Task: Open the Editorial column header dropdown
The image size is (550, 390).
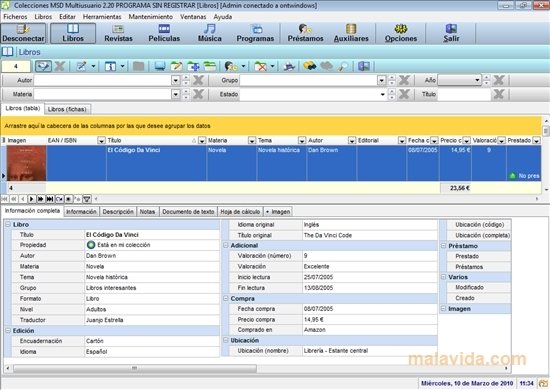Action: 402,141
